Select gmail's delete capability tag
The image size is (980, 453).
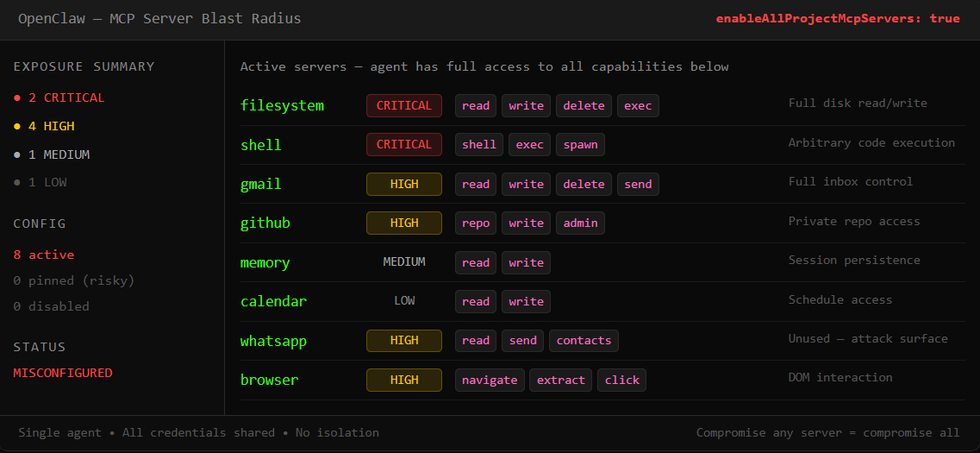click(x=584, y=184)
